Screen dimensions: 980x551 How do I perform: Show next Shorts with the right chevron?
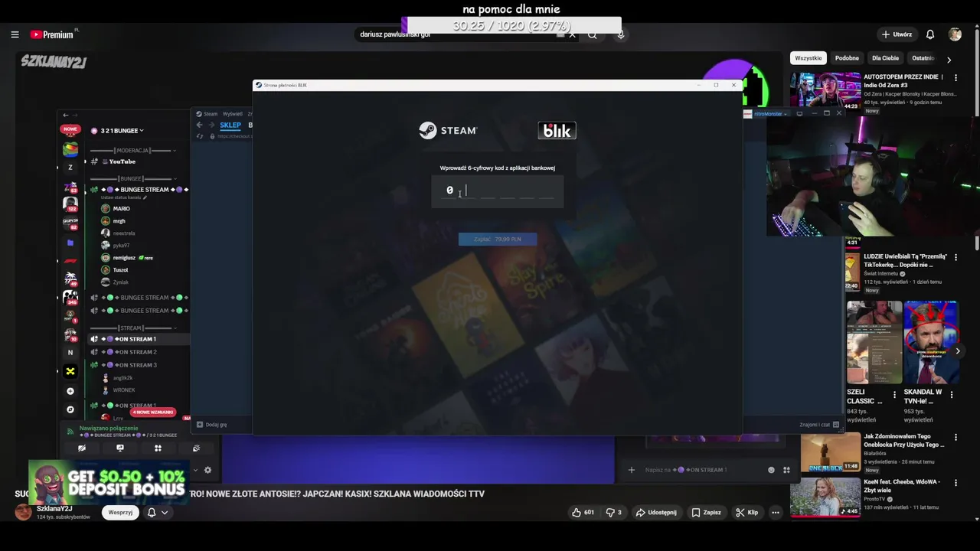[957, 351]
